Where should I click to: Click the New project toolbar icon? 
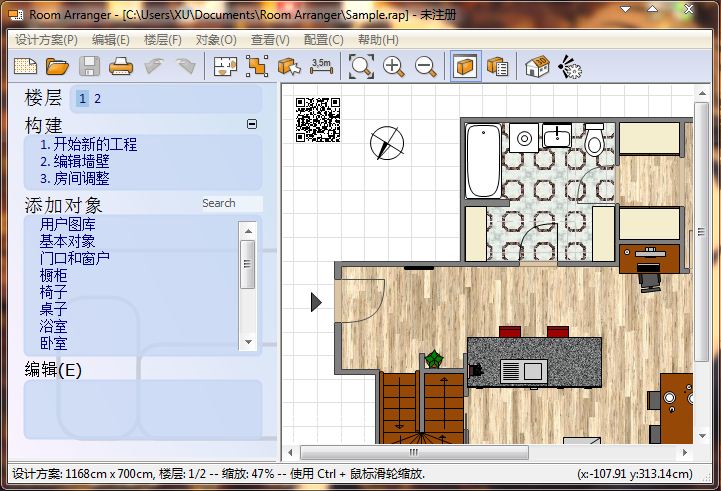coord(25,67)
